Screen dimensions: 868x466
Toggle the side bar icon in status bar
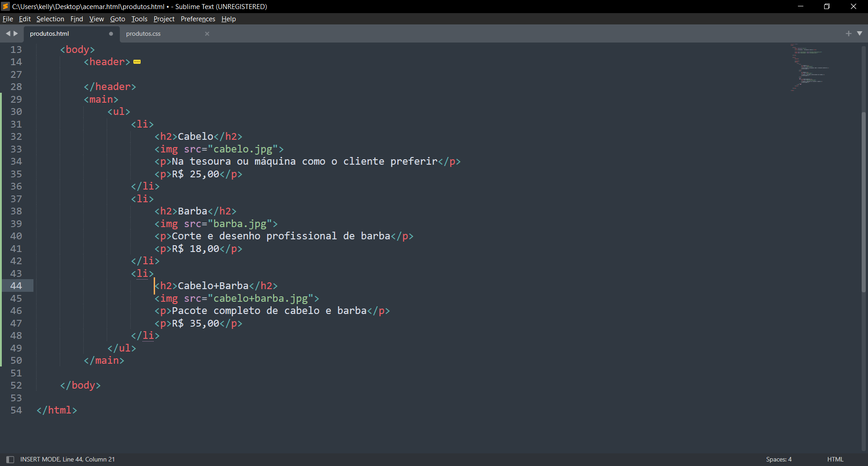[x=10, y=459]
